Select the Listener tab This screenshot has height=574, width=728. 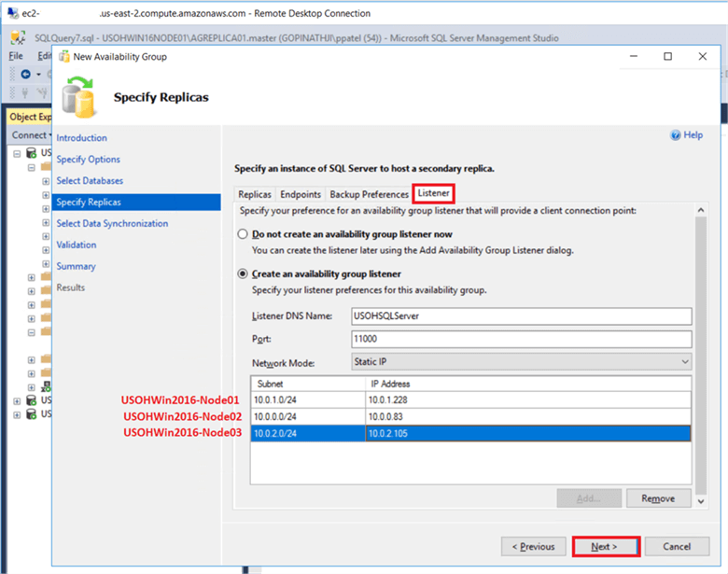point(433,193)
